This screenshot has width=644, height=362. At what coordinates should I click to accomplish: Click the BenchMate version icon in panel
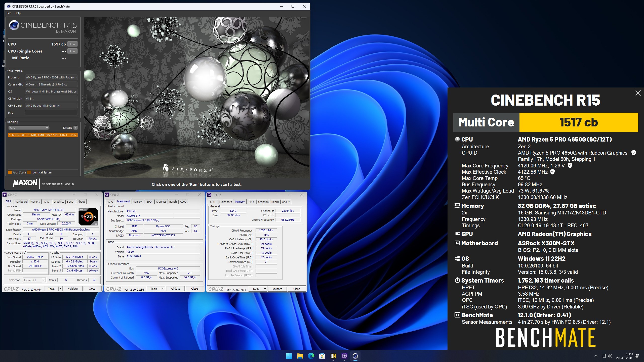[457, 315]
